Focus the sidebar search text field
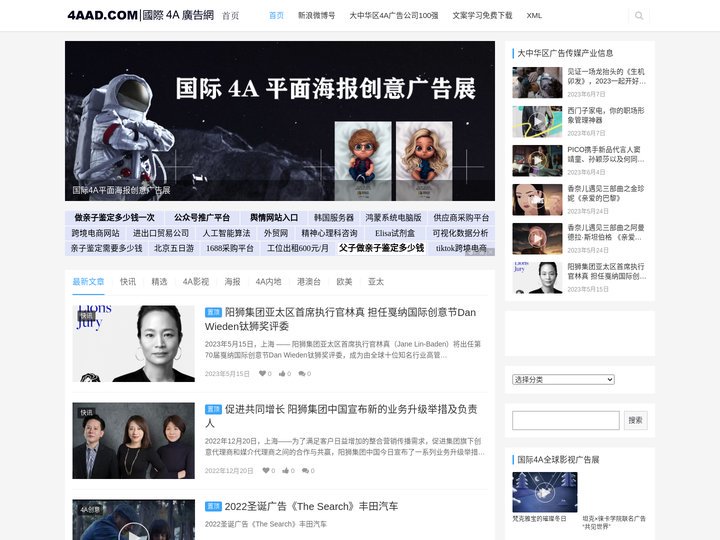 point(566,420)
